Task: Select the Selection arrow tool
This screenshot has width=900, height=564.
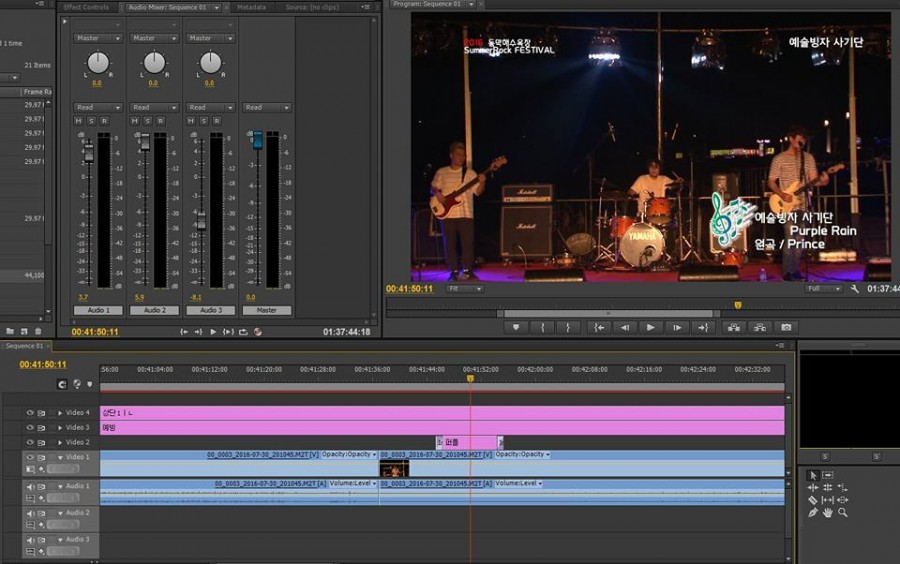Action: (812, 475)
